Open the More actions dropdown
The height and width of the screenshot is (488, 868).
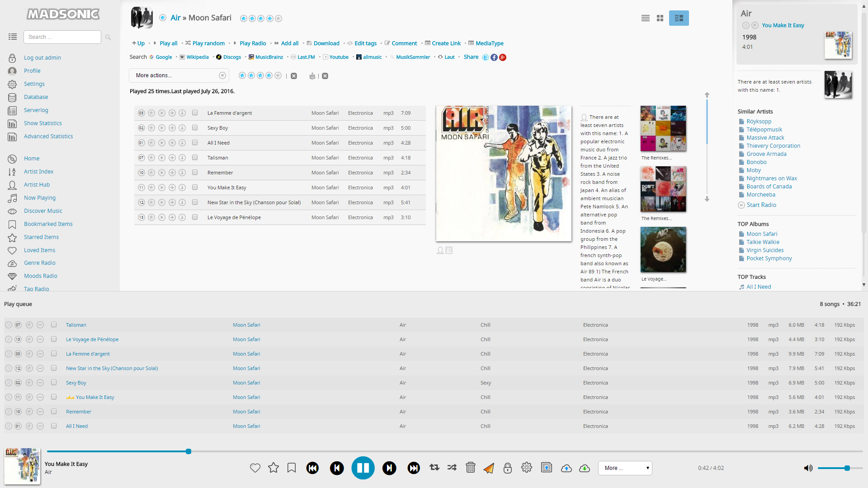179,75
